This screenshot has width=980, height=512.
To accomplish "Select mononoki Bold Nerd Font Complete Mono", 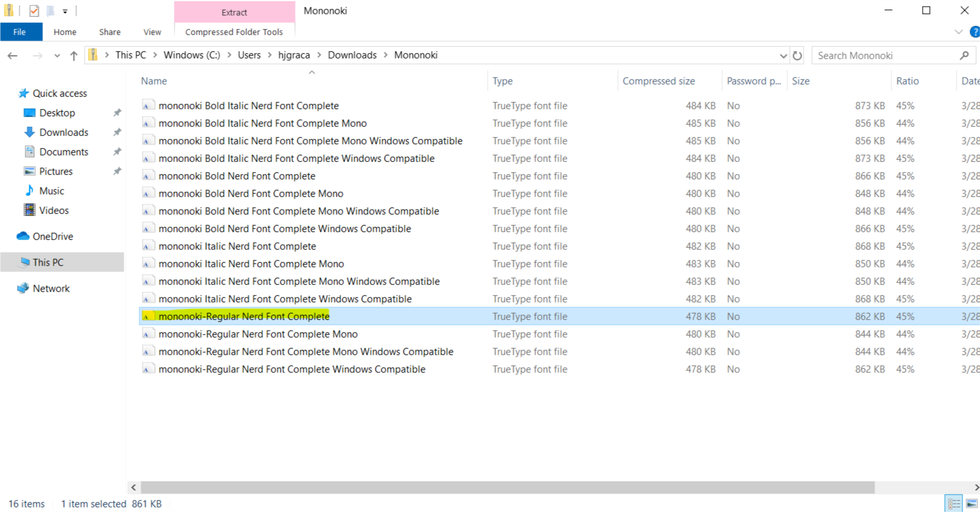I will click(x=251, y=193).
